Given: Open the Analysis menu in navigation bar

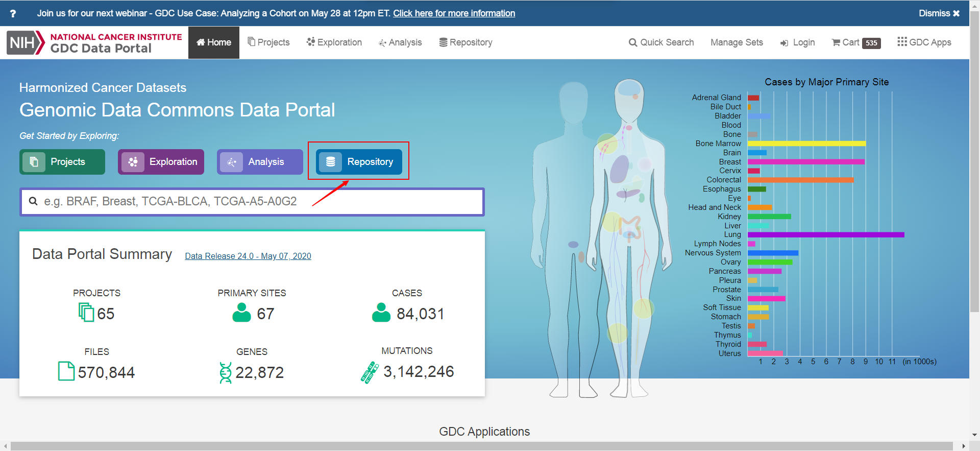Looking at the screenshot, I should pos(400,42).
